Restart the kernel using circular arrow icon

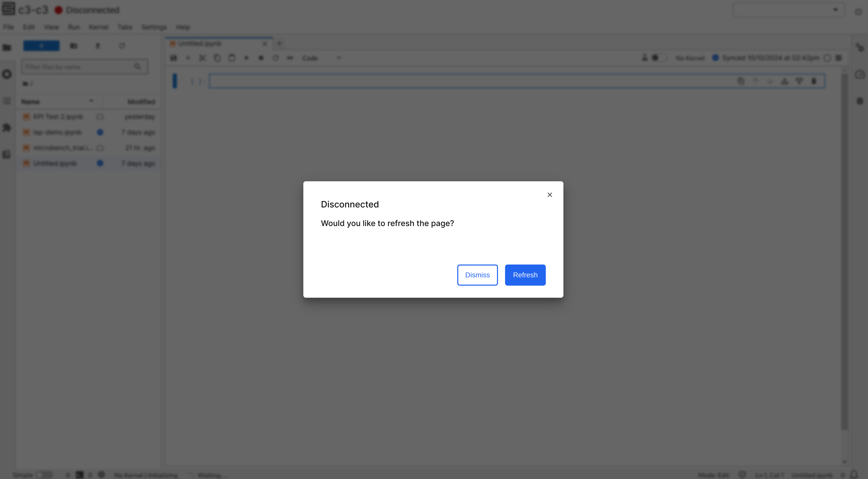coord(276,58)
